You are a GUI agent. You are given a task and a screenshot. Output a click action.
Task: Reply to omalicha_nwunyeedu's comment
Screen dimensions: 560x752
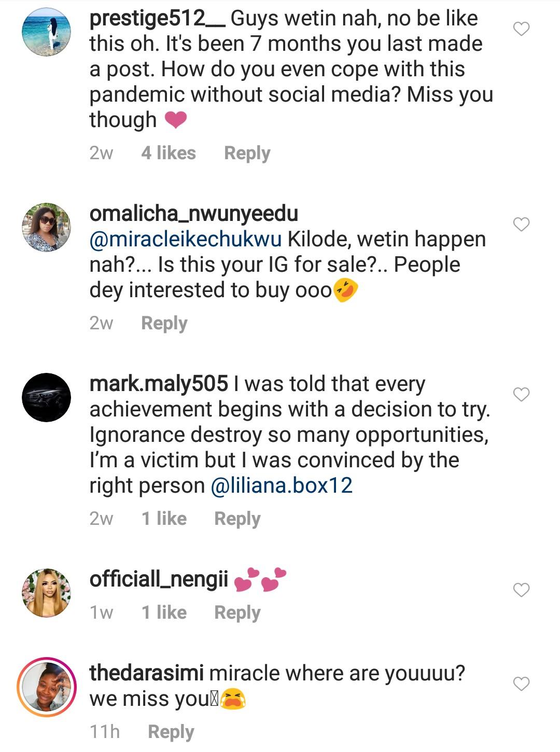(x=164, y=323)
